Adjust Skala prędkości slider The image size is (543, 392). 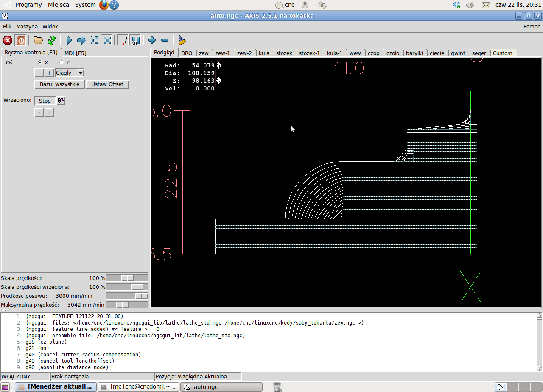pos(127,278)
